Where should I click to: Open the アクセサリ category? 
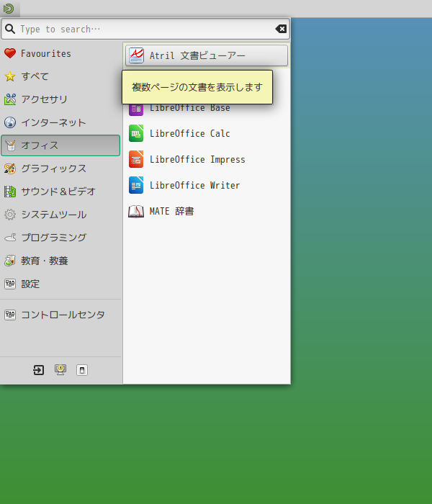pos(60,99)
